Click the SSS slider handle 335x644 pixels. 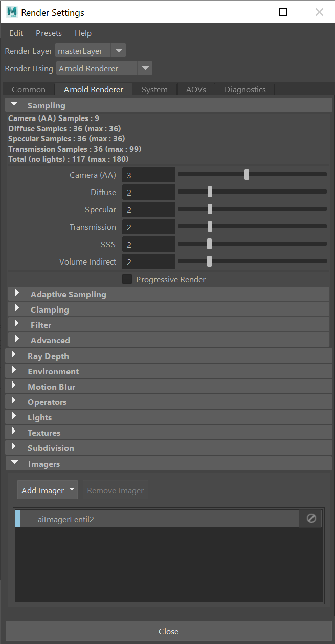(209, 244)
